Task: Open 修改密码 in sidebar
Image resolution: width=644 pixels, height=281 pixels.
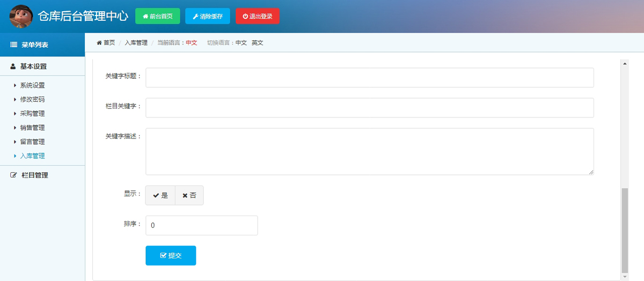Action: [32, 99]
